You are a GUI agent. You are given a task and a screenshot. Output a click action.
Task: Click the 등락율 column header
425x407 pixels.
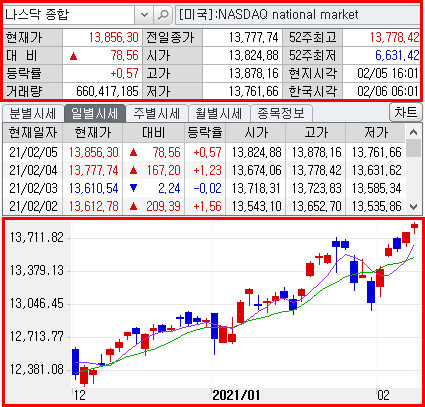pyautogui.click(x=205, y=133)
